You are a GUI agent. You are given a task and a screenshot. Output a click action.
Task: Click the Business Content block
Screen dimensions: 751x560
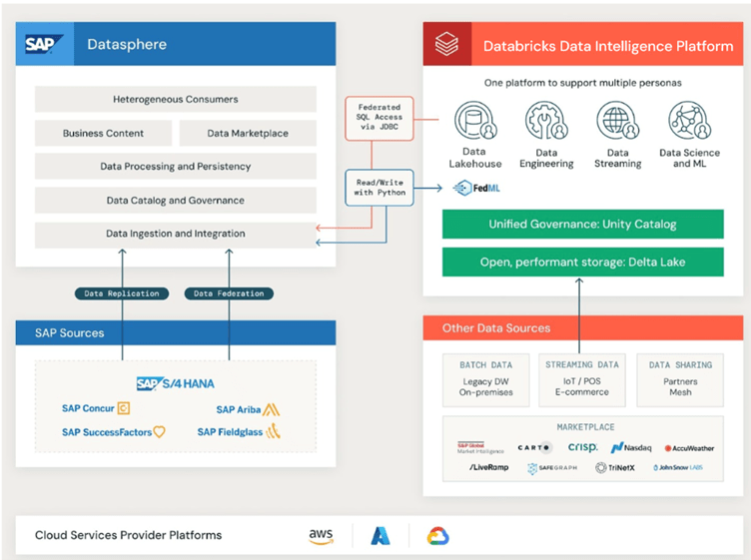(103, 133)
